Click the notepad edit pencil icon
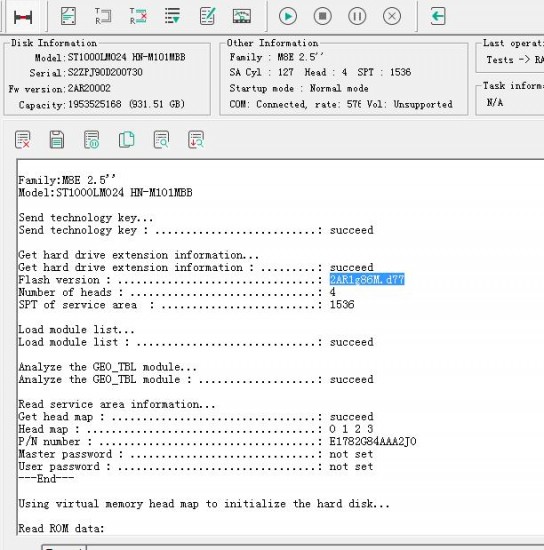 point(207,16)
